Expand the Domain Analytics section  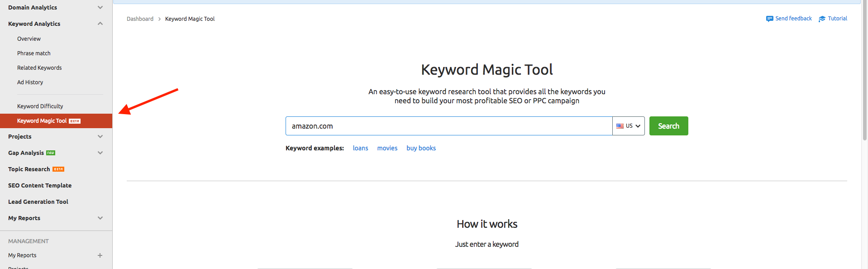click(x=100, y=7)
